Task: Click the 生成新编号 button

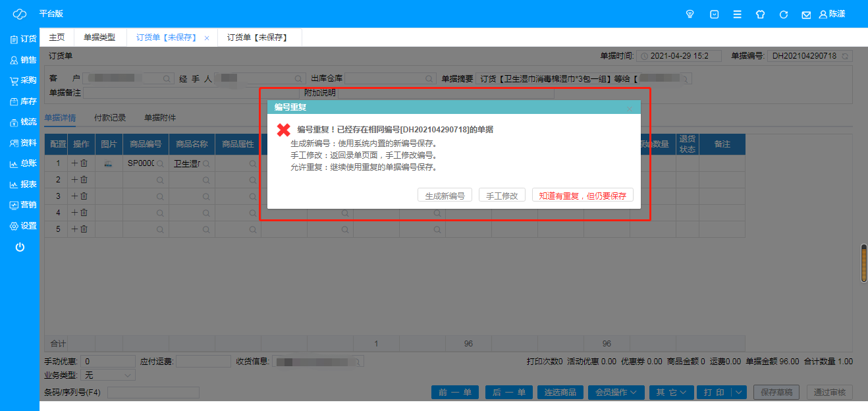Action: (x=445, y=196)
